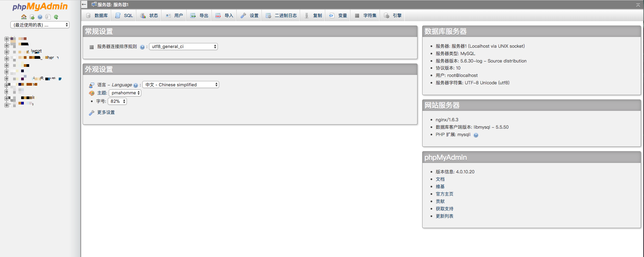Open the 最近使用的表 recent tables dropdown
This screenshot has width=644, height=257.
coord(40,25)
